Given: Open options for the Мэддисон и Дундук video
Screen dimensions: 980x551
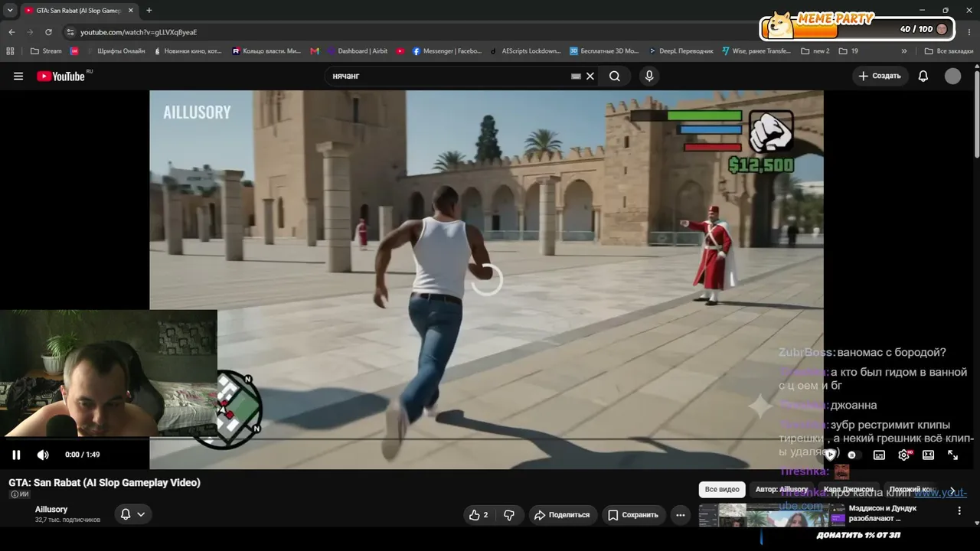Looking at the screenshot, I should 959,510.
